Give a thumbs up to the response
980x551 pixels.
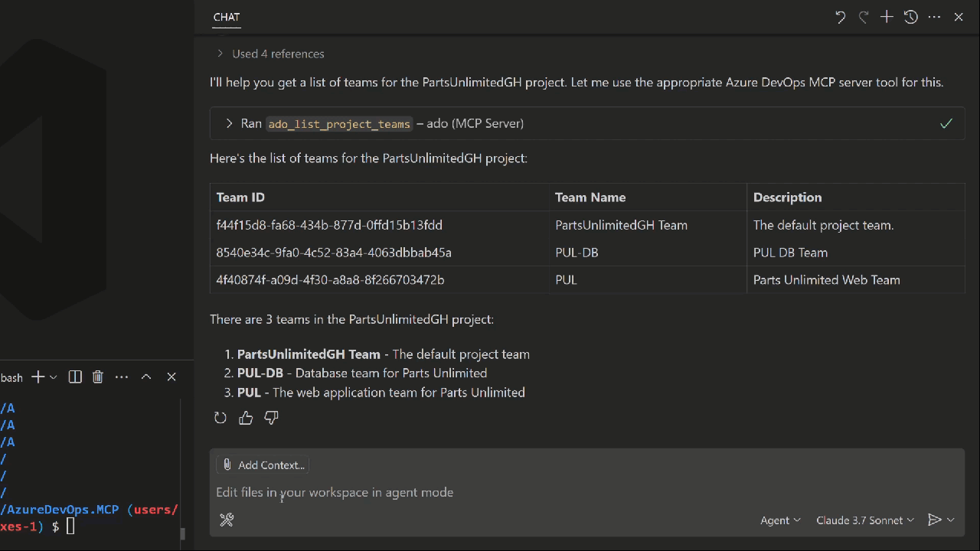point(245,417)
